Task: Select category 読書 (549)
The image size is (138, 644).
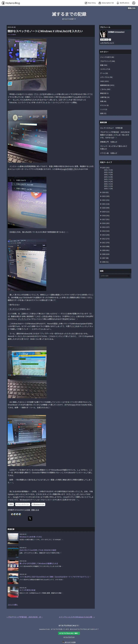Action: 104,65
